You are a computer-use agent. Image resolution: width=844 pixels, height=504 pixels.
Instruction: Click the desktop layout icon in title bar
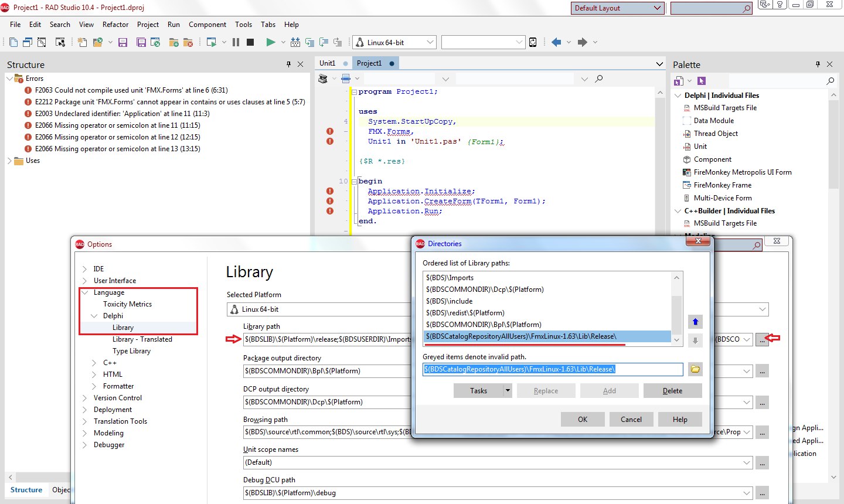pyautogui.click(x=764, y=5)
